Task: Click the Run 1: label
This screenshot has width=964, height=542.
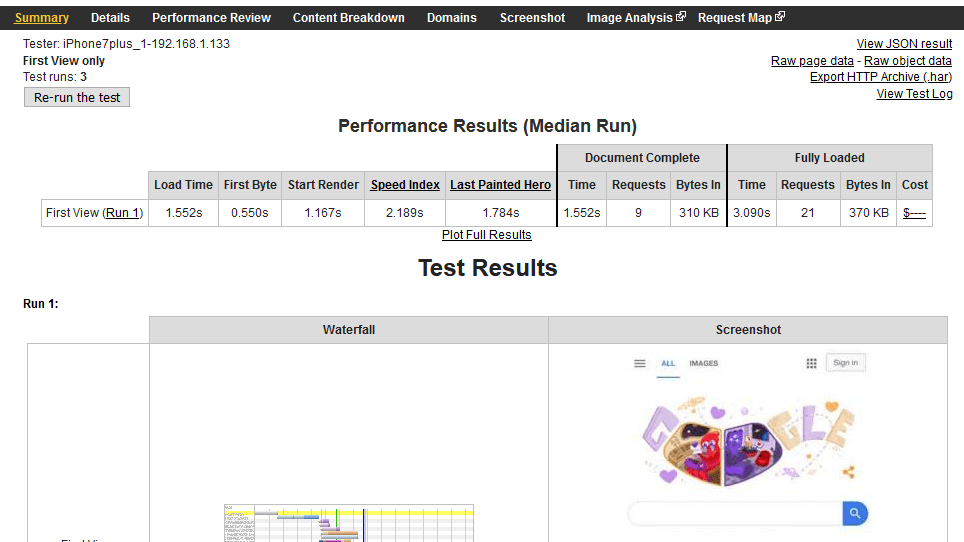Action: click(x=41, y=304)
